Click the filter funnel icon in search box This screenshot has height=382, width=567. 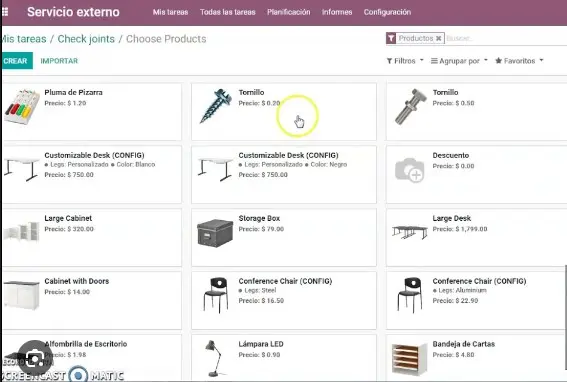(391, 38)
